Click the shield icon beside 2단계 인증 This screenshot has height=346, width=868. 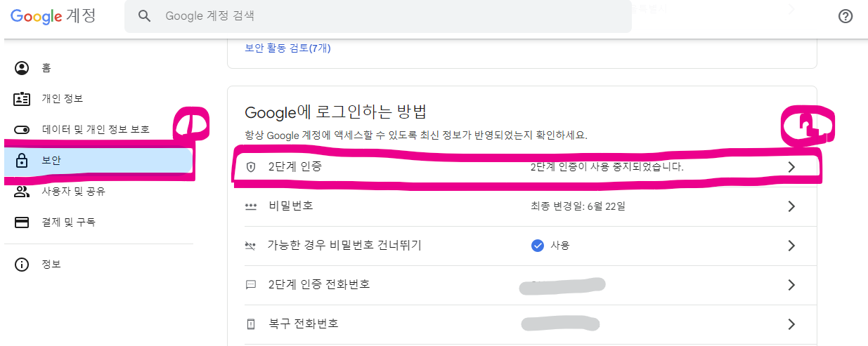250,167
